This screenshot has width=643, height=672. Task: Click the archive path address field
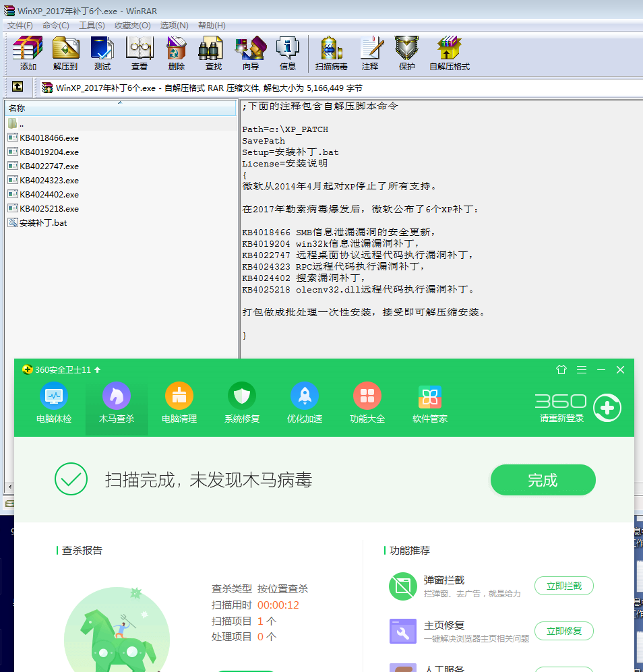pos(341,88)
